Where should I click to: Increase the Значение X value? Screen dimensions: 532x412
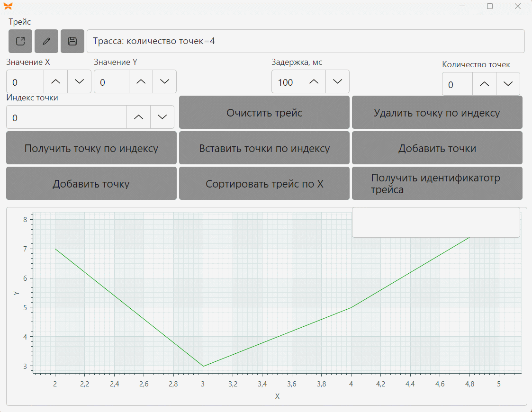click(55, 81)
